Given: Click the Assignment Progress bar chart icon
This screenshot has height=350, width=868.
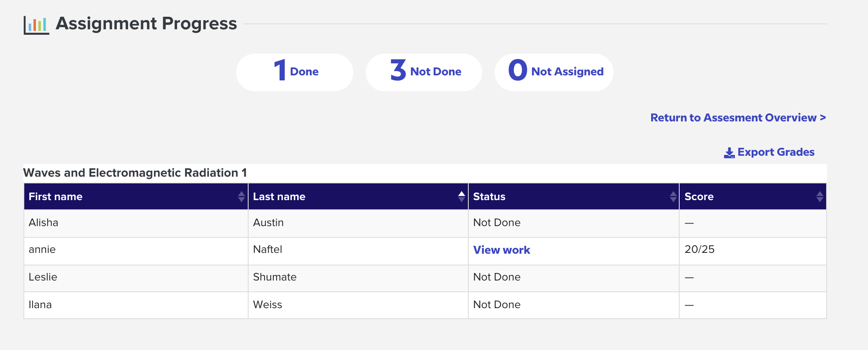Looking at the screenshot, I should click(x=36, y=25).
